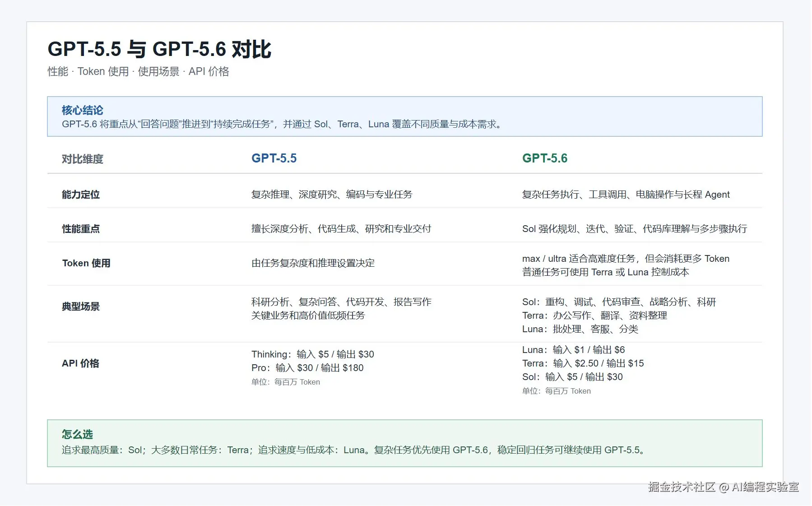Click the cell "复杂任务执行、工具调用、电脑操作与长程 Agent"
The width and height of the screenshot is (812, 506).
click(626, 195)
